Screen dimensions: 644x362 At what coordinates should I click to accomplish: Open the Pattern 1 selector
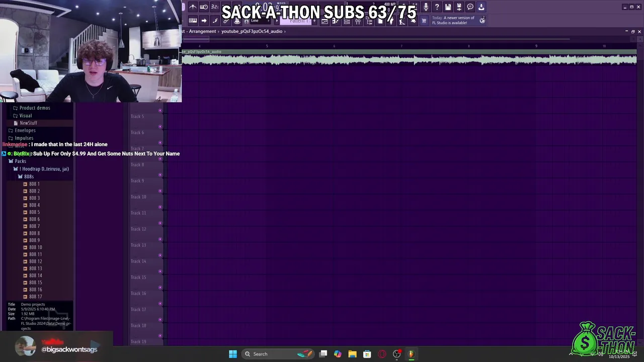coord(297,21)
